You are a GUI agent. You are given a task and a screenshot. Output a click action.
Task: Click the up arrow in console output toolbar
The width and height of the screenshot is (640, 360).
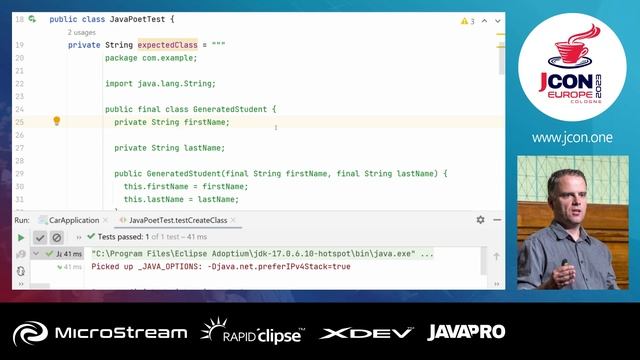click(496, 256)
